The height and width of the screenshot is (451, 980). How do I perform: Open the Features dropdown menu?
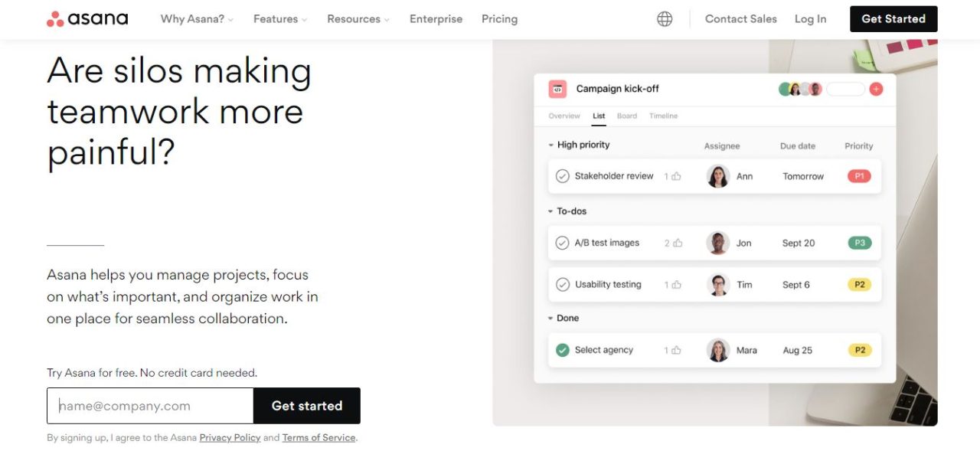point(276,18)
